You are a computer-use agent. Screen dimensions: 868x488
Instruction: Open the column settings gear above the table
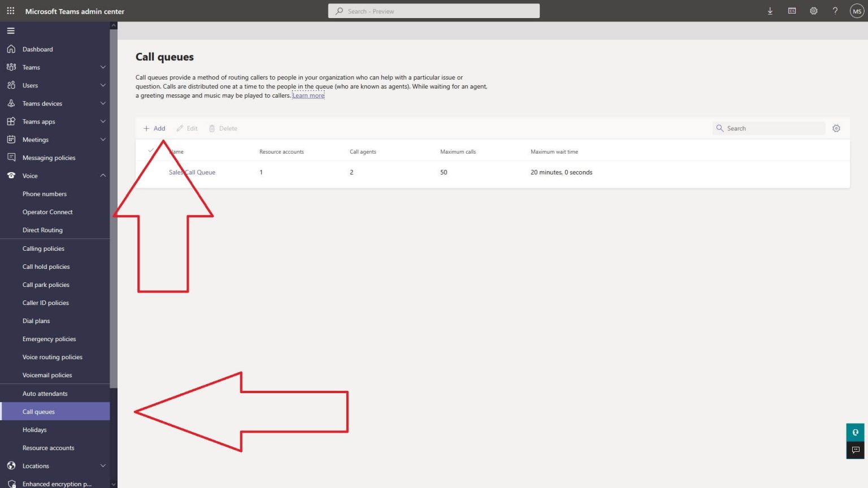836,128
